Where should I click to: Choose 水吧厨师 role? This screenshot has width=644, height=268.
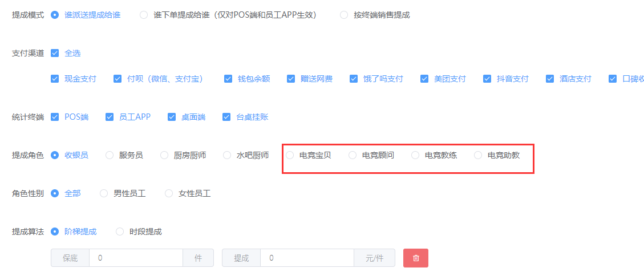tap(226, 155)
